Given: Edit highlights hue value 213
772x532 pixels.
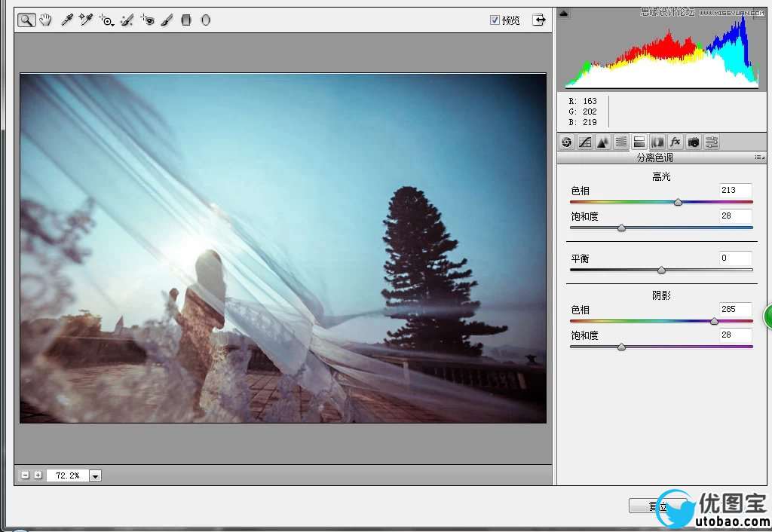Looking at the screenshot, I should click(x=736, y=190).
